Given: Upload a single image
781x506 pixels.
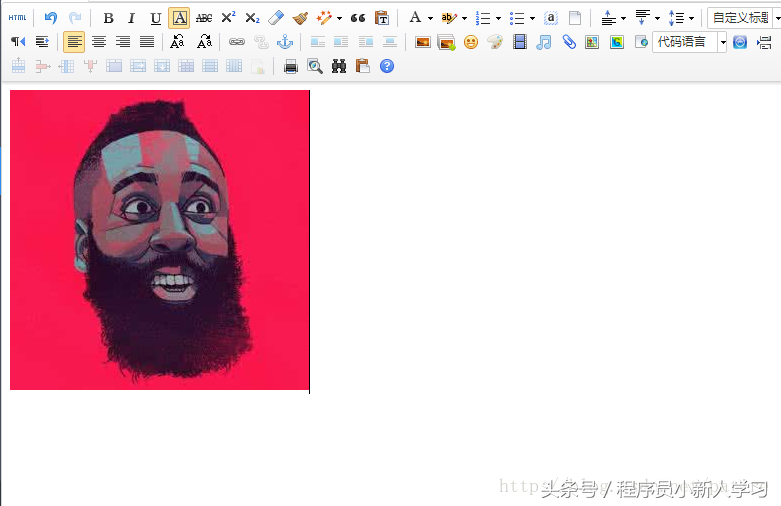Looking at the screenshot, I should pos(422,42).
